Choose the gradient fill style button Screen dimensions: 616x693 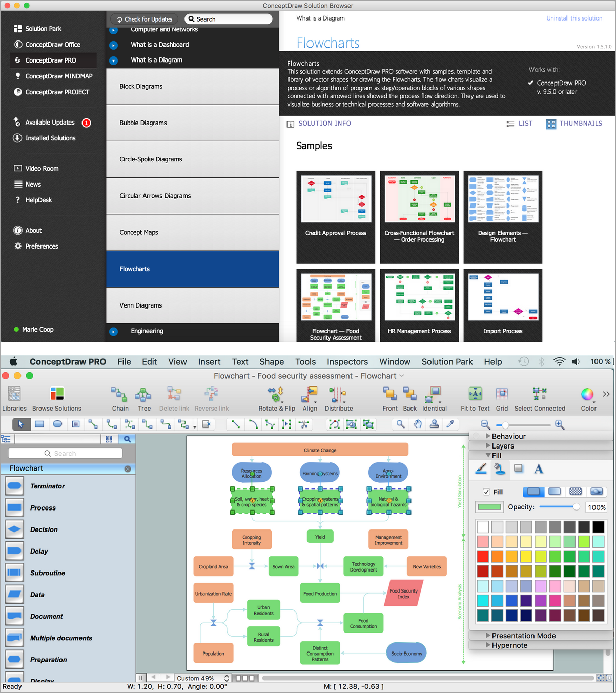click(555, 492)
